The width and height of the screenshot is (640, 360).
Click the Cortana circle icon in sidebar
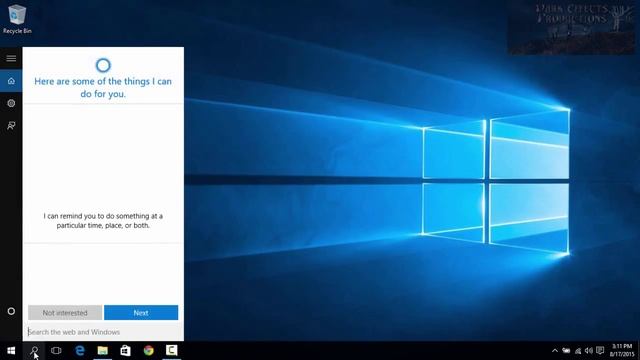11,311
